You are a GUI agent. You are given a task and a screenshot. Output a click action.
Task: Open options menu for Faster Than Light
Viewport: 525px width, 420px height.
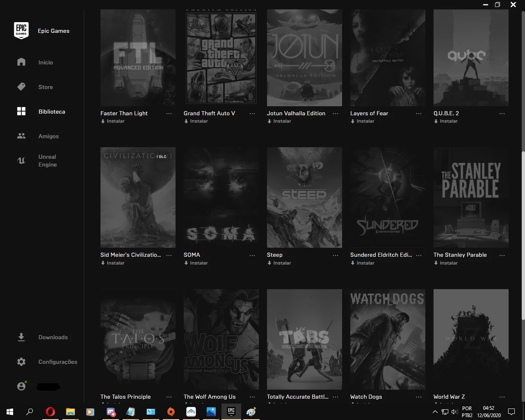coord(169,114)
